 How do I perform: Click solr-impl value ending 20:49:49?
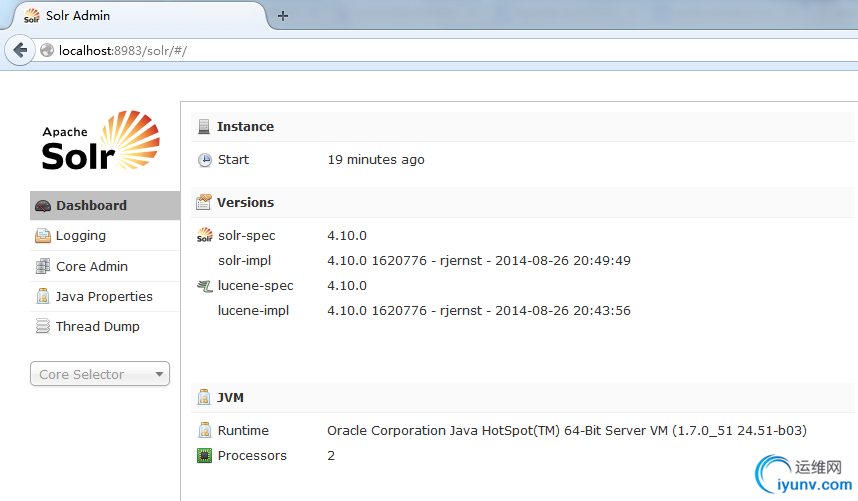[x=479, y=260]
